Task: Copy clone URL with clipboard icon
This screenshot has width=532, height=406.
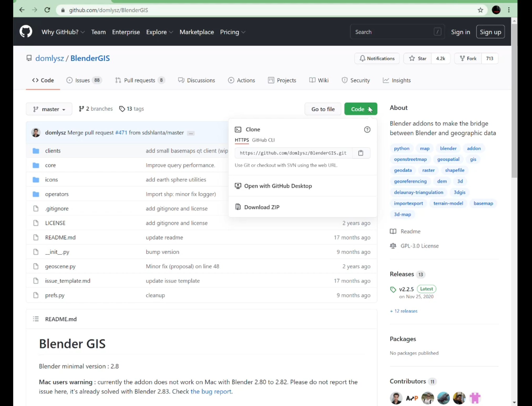Action: coord(361,153)
